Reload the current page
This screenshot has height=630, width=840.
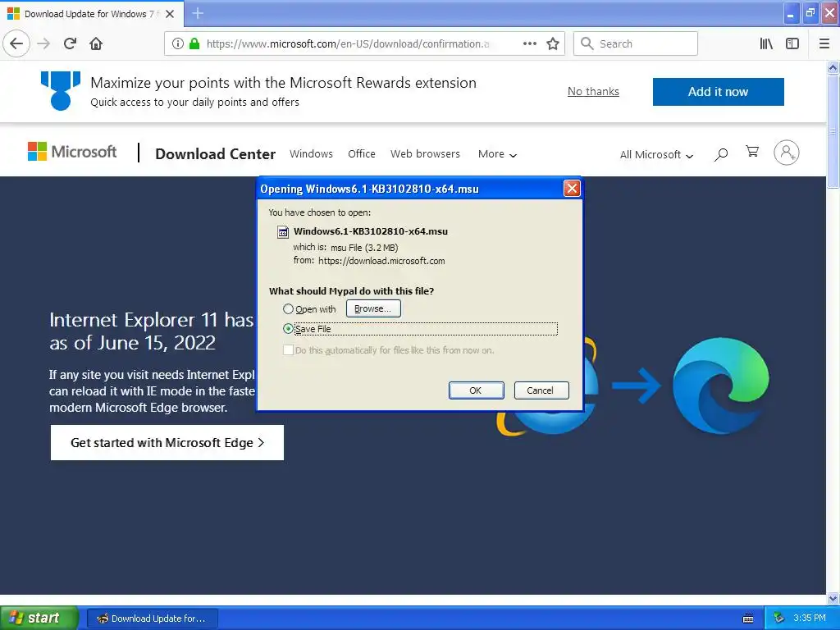point(71,43)
